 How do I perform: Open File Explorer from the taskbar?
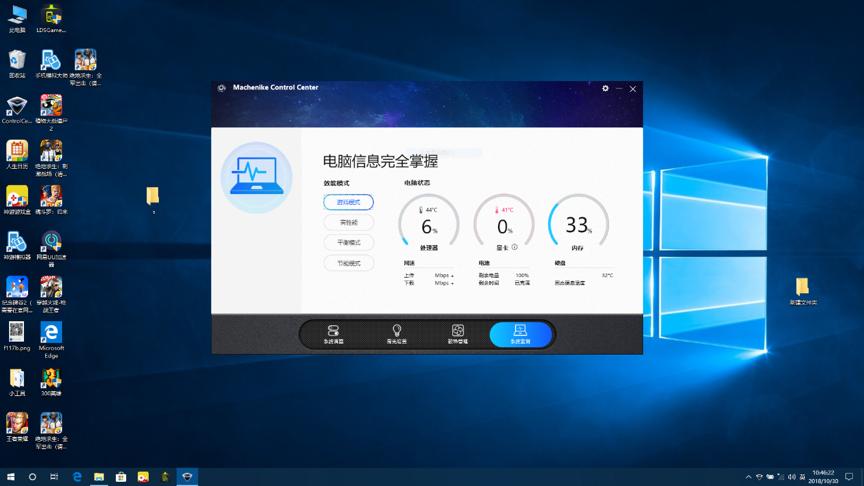[99, 477]
